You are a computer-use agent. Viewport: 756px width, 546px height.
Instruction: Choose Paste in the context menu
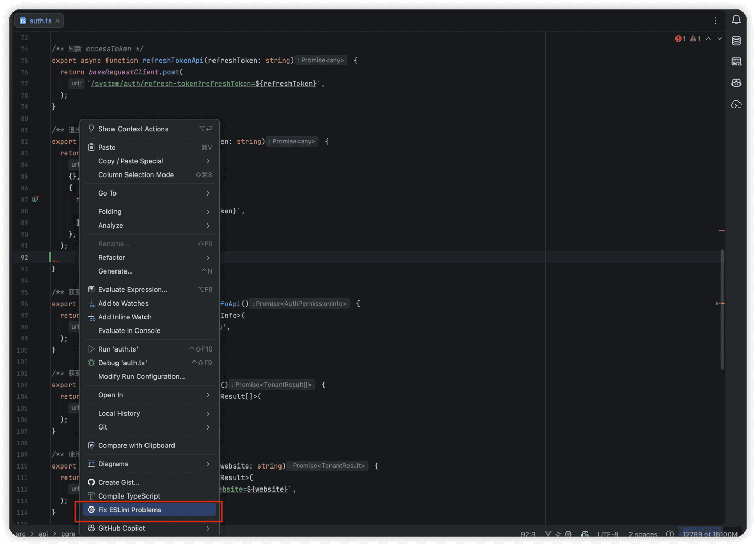click(150, 147)
